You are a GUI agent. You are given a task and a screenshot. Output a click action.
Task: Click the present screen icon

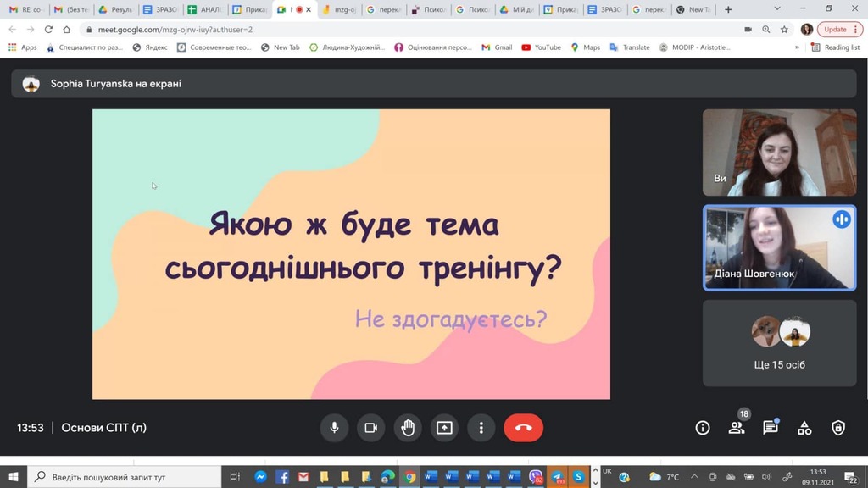pyautogui.click(x=444, y=428)
